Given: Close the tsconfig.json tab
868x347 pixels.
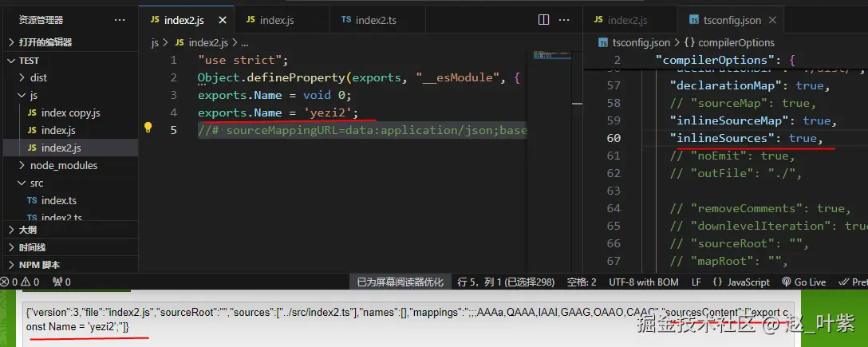Looking at the screenshot, I should click(773, 20).
